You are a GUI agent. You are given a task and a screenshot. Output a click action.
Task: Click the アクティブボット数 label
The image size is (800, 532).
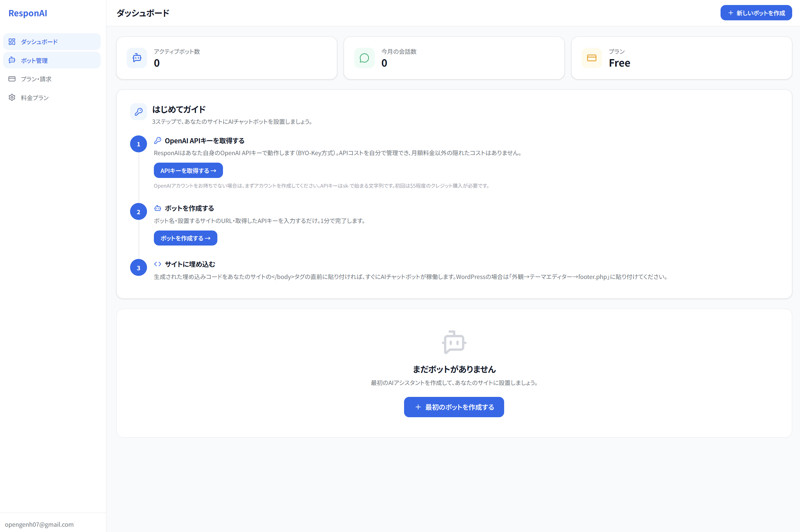(x=177, y=52)
